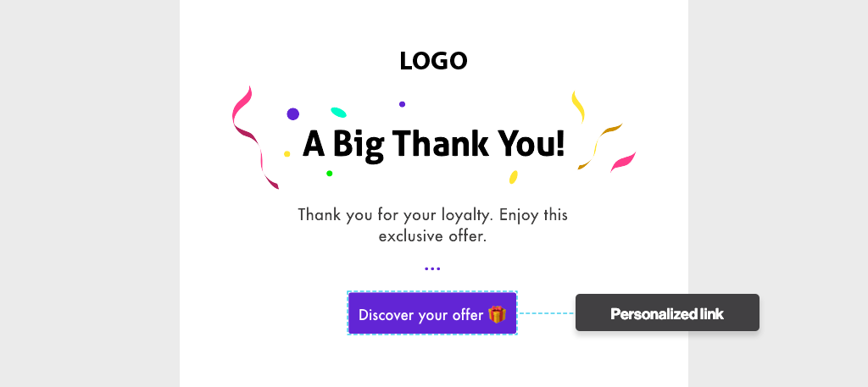Click the green confetti dot
868x387 pixels.
[x=330, y=174]
